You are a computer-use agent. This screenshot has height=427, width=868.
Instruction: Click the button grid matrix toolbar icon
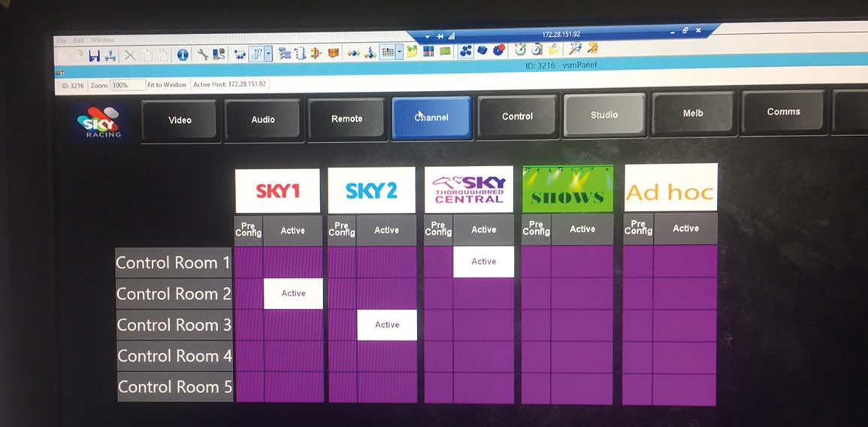[388, 53]
